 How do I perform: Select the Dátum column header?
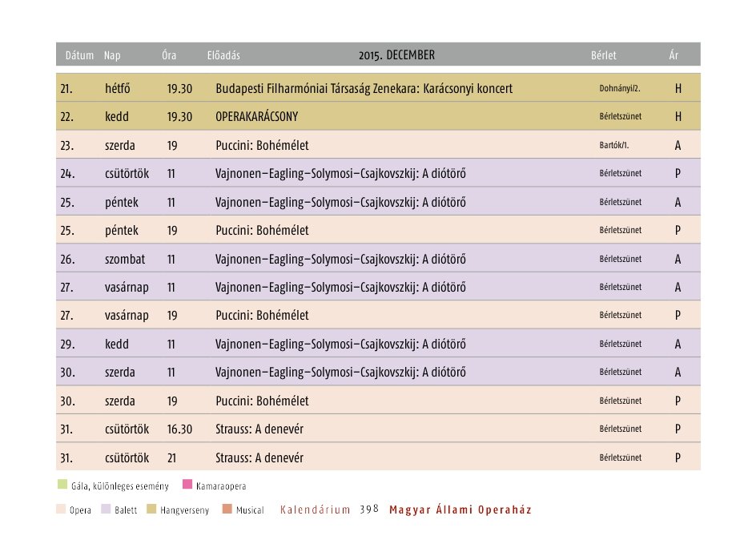tap(80, 56)
